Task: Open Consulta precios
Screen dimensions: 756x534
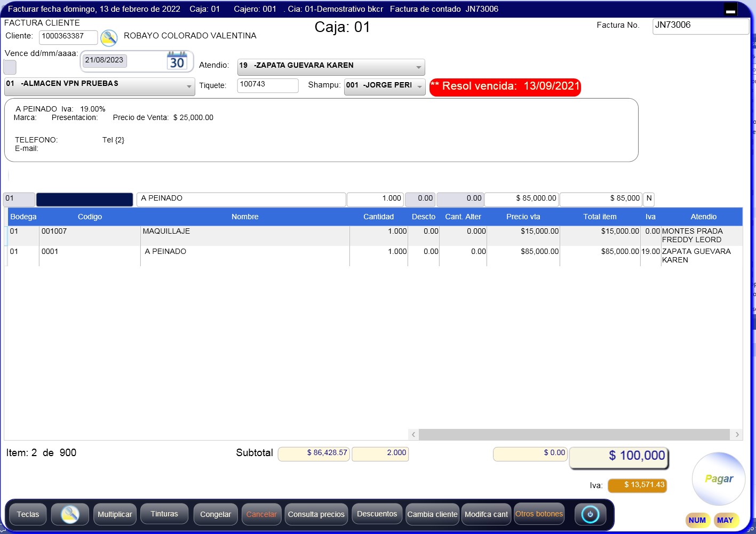Action: (x=316, y=515)
